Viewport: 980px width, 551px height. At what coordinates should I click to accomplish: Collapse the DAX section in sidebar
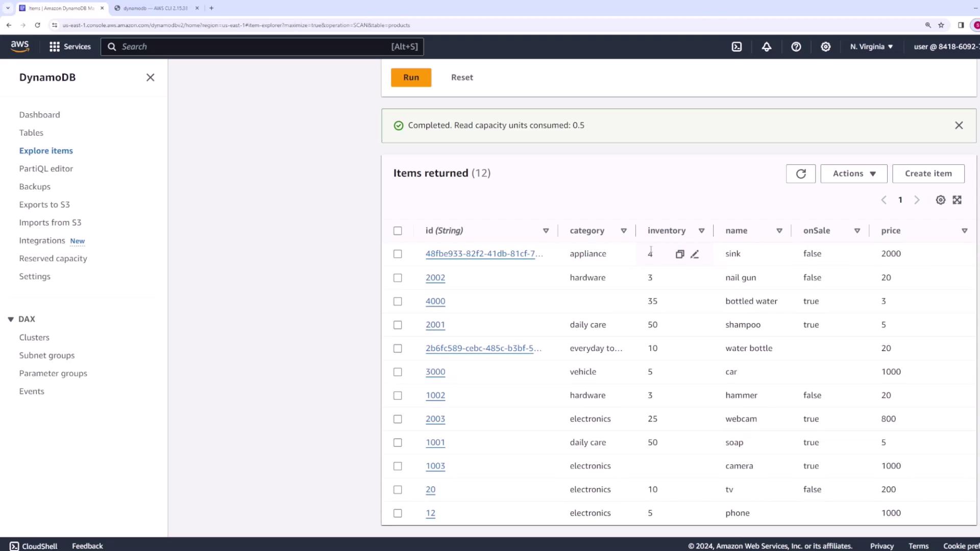(x=11, y=319)
